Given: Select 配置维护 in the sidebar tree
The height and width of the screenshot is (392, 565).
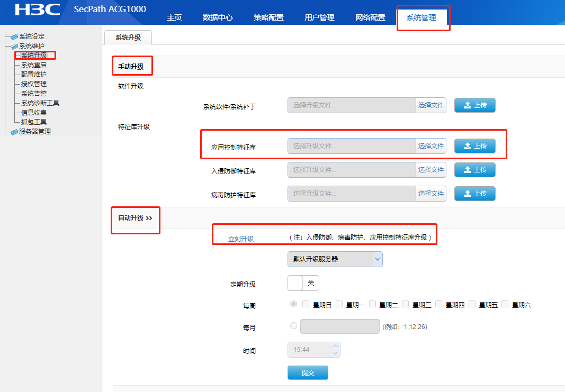Looking at the screenshot, I should click(34, 74).
